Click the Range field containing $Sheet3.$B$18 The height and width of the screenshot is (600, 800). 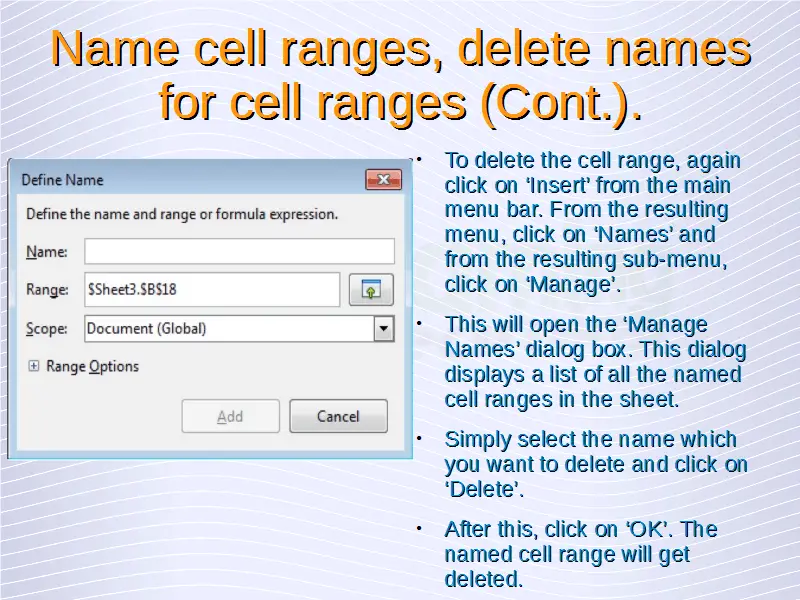click(x=212, y=290)
